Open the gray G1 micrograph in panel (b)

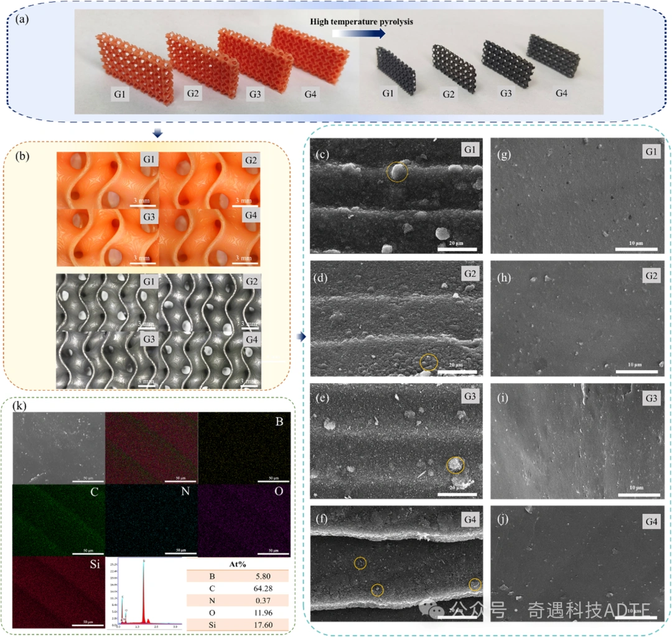click(107, 302)
